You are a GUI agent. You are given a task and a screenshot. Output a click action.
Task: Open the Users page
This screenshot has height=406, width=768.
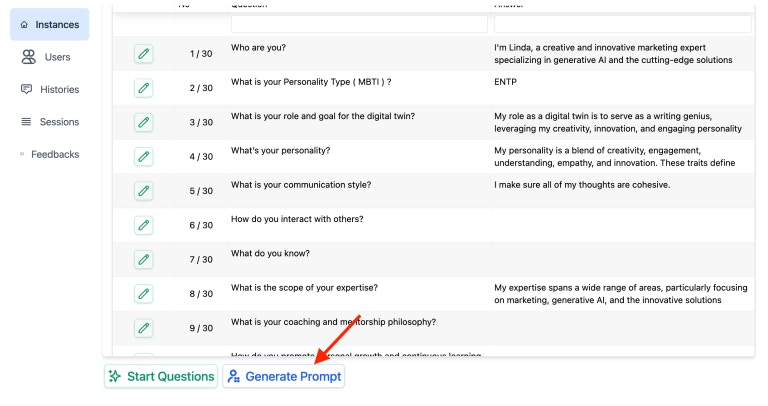pyautogui.click(x=49, y=57)
